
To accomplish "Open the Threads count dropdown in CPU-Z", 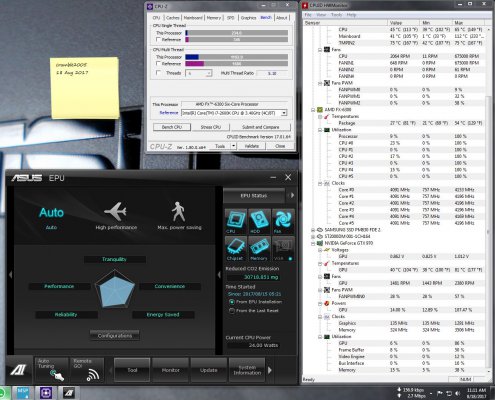I will [x=198, y=73].
